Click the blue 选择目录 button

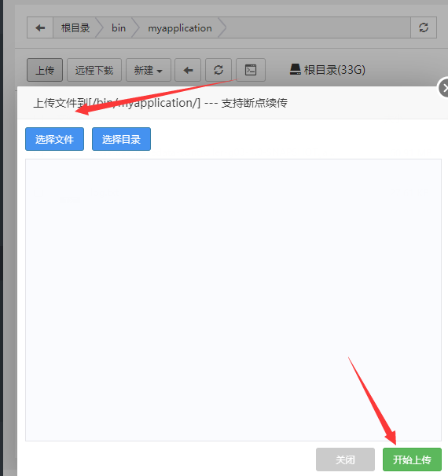[x=121, y=139]
